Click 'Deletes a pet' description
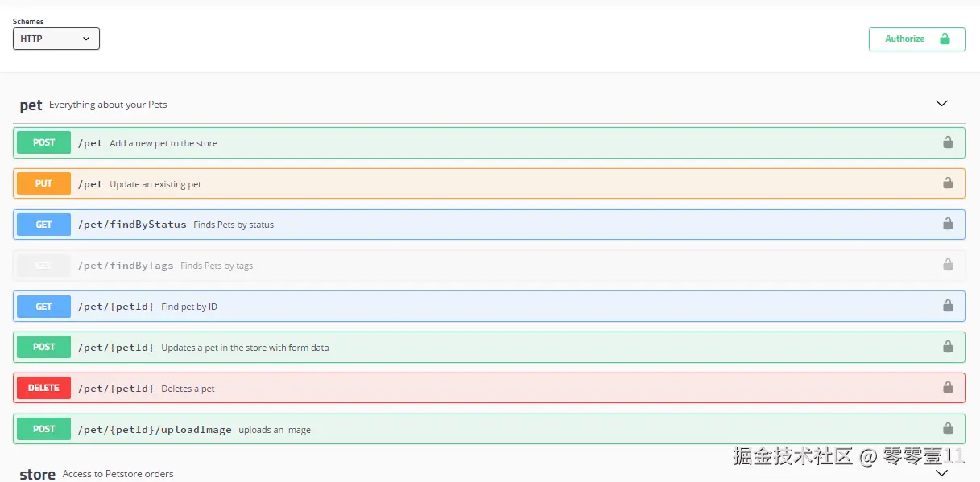The width and height of the screenshot is (980, 482). 188,389
